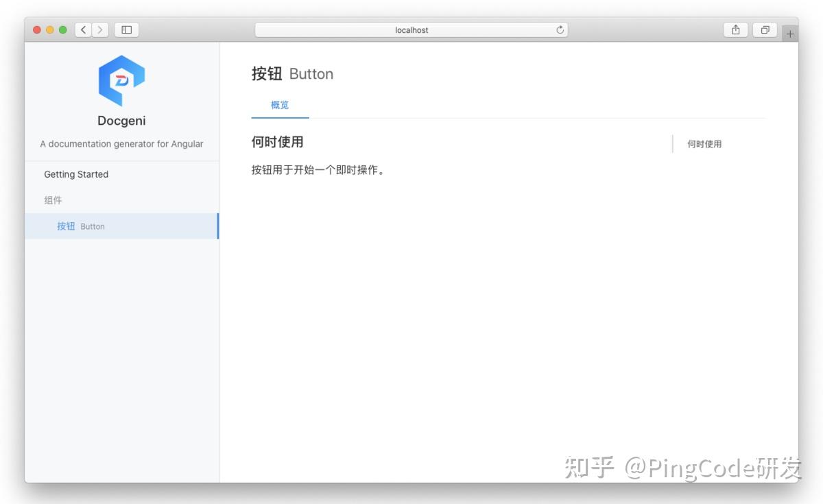Select the 按钮 Button sidebar item
Screen dimensions: 823x504
pos(122,226)
